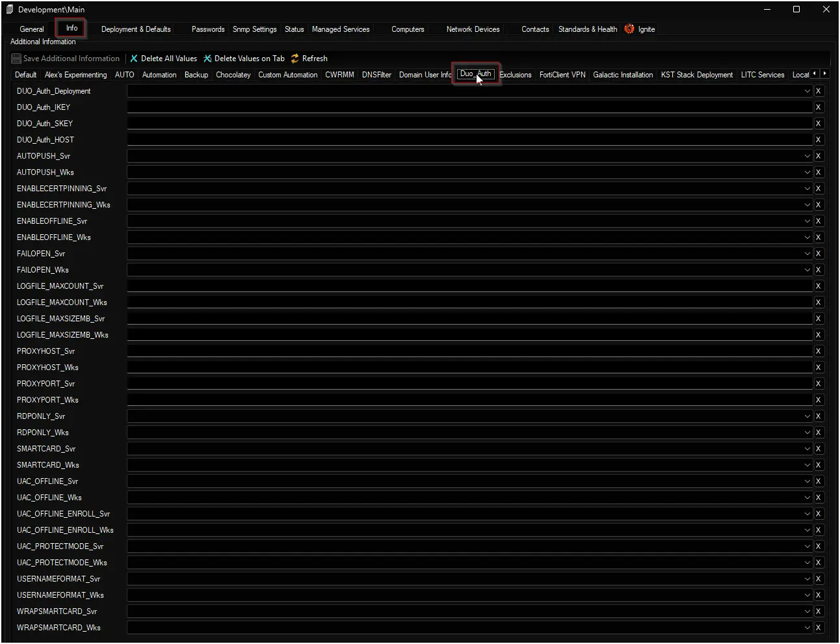Viewport: 840px width, 644px height.
Task: Clear the RDPONLY_Svr value with X
Action: (x=819, y=416)
